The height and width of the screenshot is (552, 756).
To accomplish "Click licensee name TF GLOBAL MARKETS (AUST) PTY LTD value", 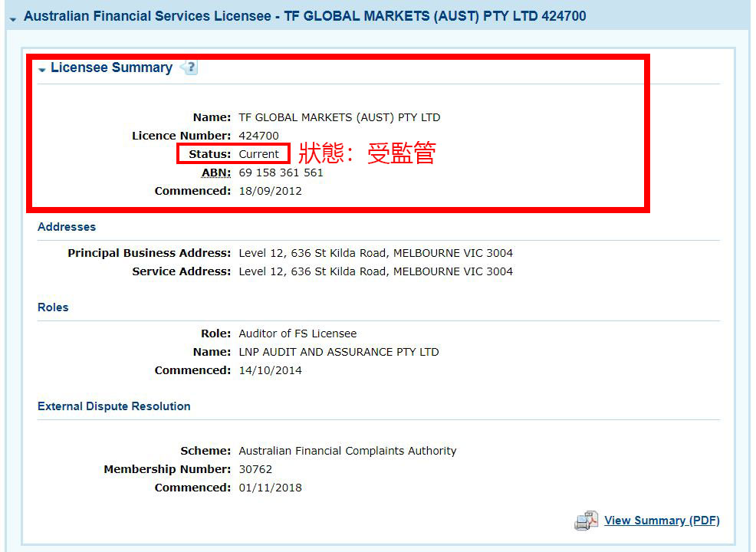I will coord(339,117).
